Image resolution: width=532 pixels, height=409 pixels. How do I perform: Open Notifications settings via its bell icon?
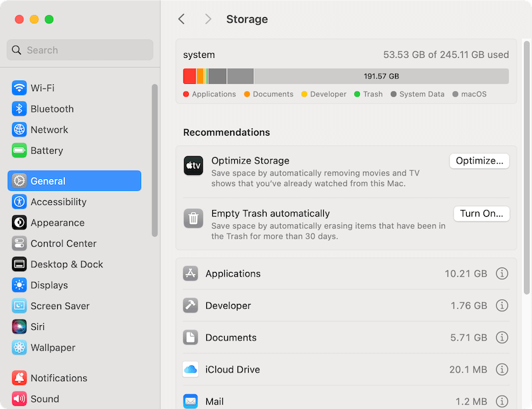[x=18, y=378]
